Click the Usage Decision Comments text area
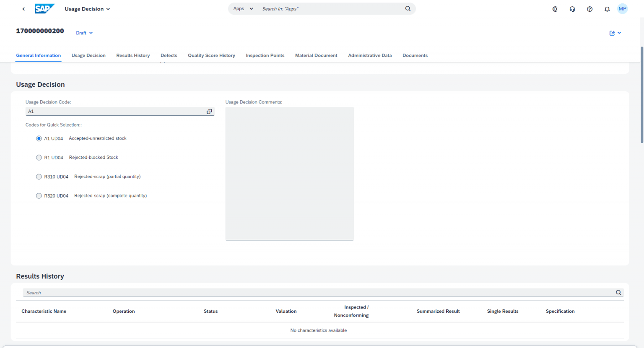This screenshot has height=348, width=644. coord(289,173)
